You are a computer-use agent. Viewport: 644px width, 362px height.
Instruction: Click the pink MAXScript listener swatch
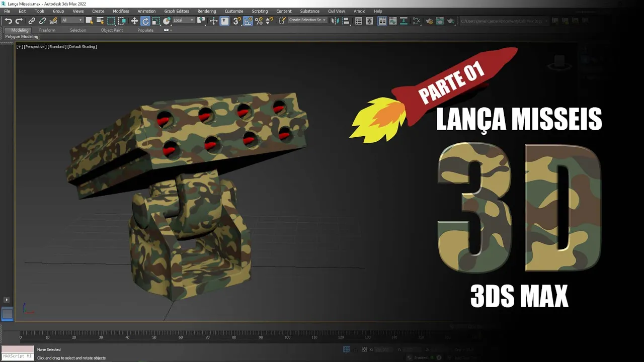click(18, 349)
